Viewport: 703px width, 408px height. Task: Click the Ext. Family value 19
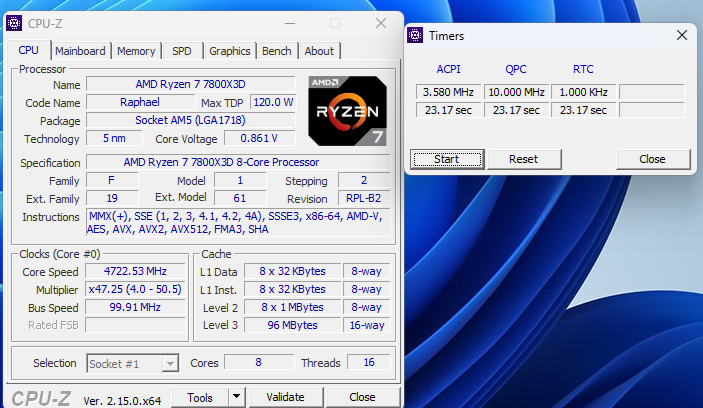pos(112,198)
